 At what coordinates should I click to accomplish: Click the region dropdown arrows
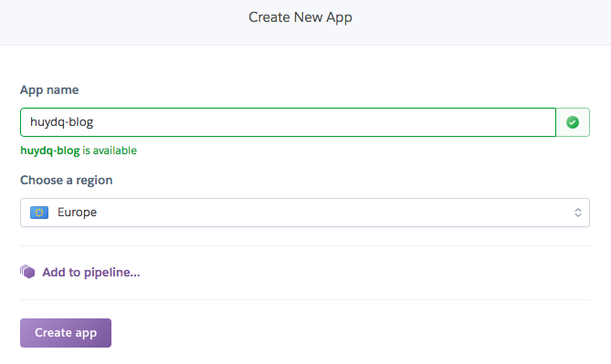pyautogui.click(x=578, y=213)
